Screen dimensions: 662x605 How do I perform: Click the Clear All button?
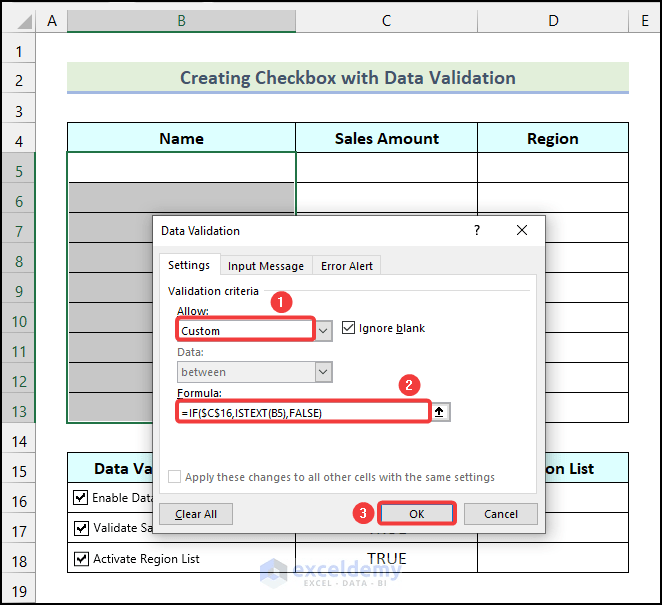(x=196, y=514)
